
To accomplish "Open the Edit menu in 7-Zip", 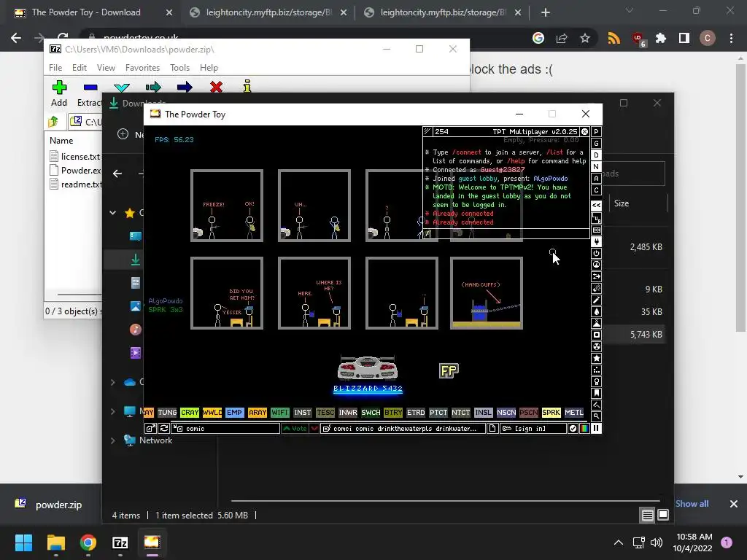I will (79, 68).
